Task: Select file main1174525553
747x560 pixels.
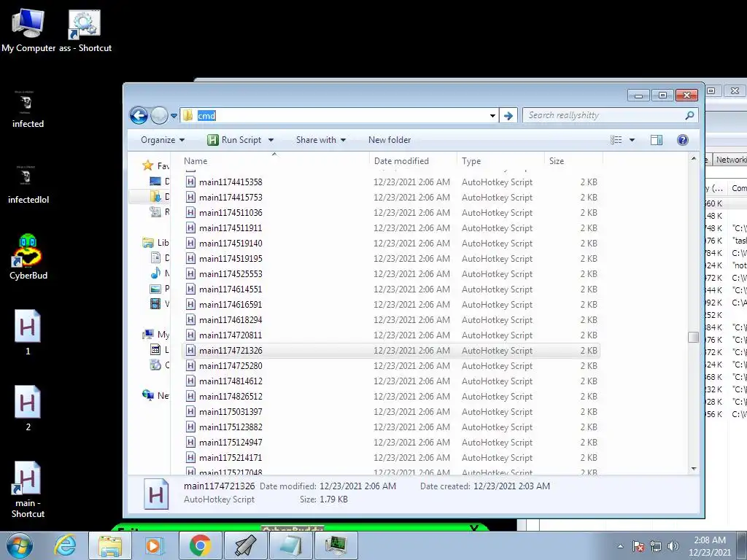Action: 391,274
